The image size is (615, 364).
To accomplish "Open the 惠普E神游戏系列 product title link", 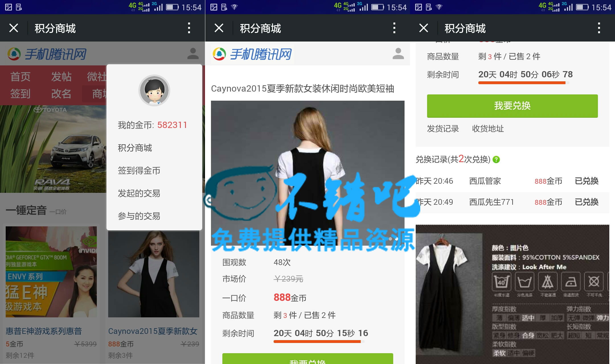I will [x=44, y=331].
